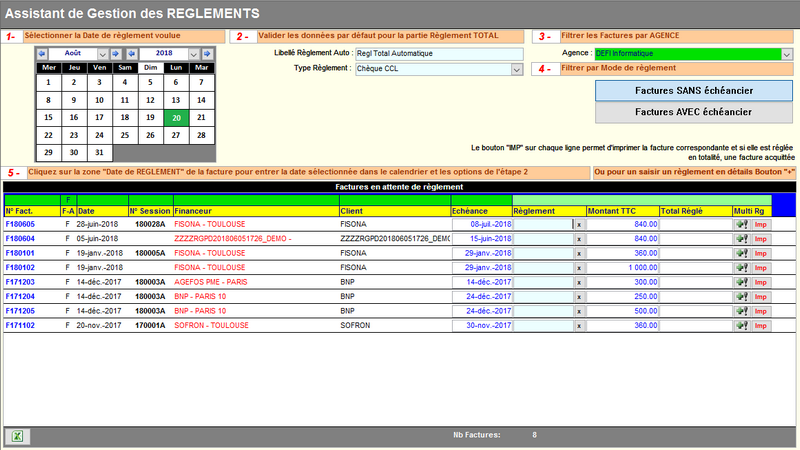Advance calendar to next month
This screenshot has width=800, height=450.
(x=116, y=53)
